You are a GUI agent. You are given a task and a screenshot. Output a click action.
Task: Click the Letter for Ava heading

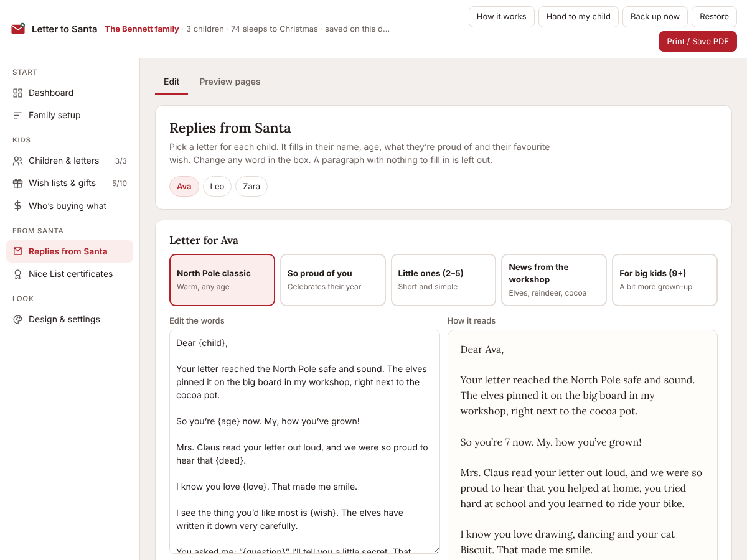click(x=204, y=240)
